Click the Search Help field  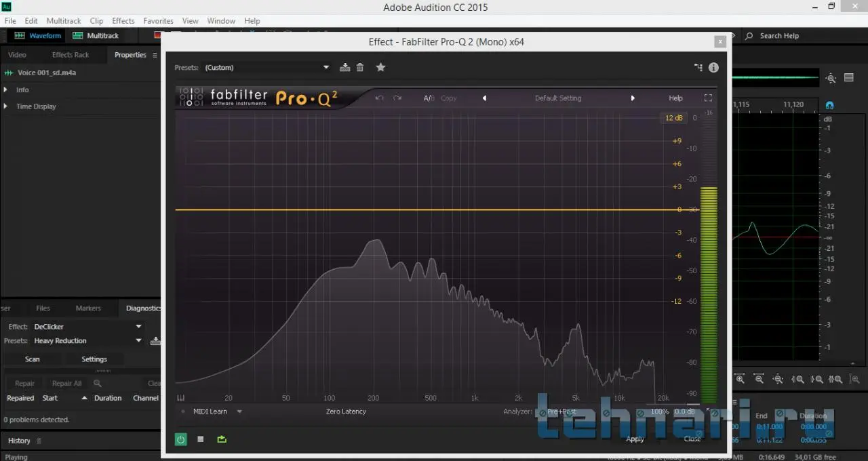pos(779,36)
